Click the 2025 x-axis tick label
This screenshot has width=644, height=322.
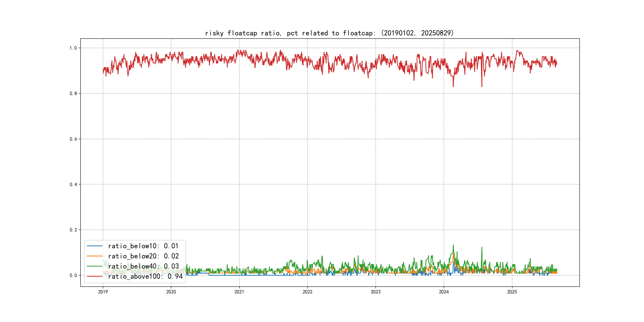click(x=512, y=292)
